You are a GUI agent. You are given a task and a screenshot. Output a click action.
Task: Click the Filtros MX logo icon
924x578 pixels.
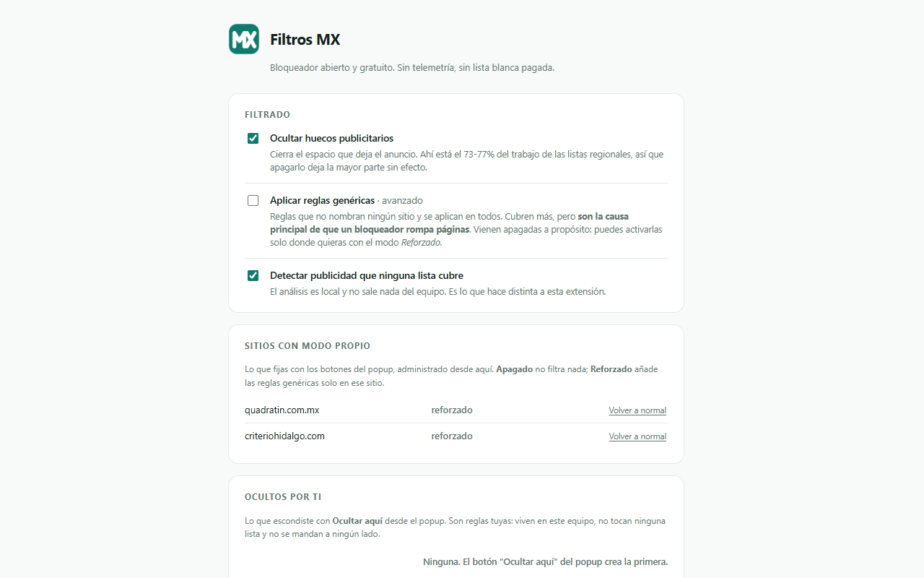point(244,39)
